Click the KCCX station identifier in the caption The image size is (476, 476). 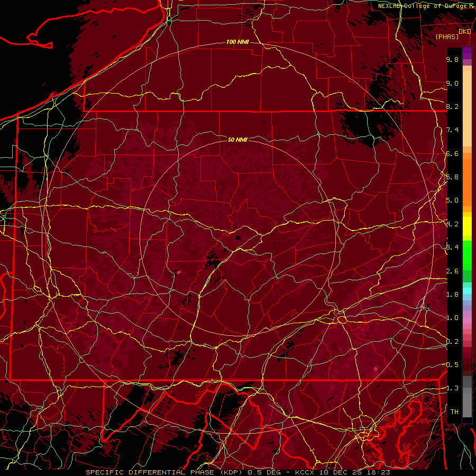pos(305,472)
